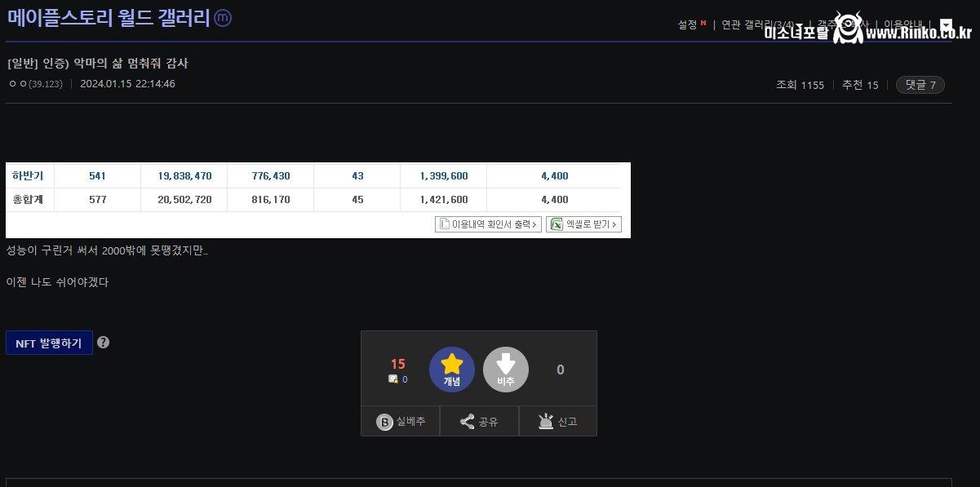Report the post with 신고 siren

(x=558, y=422)
